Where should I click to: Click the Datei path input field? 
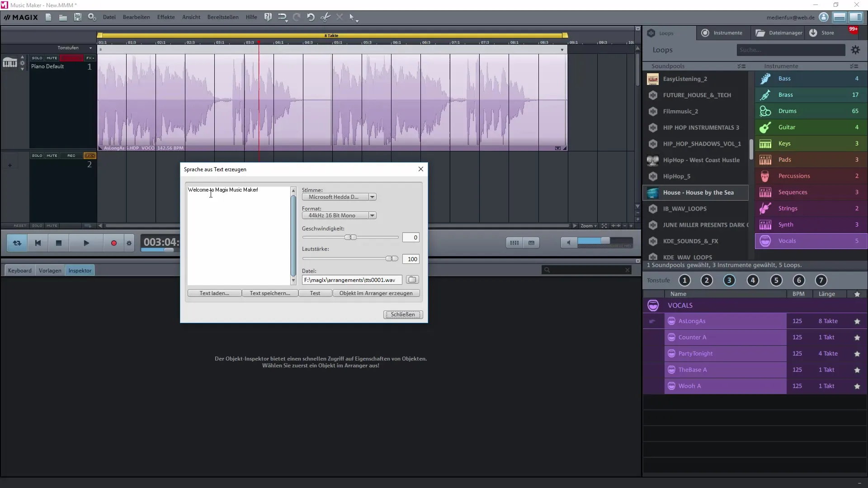(352, 280)
